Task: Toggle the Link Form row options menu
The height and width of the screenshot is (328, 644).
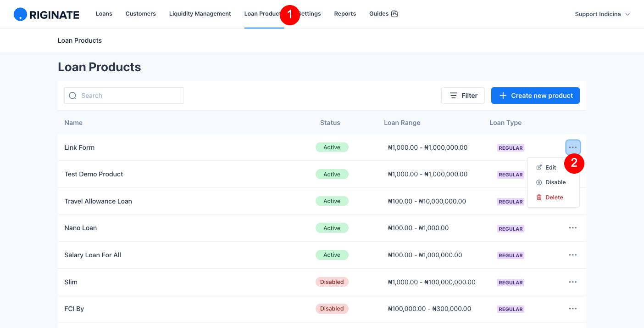Action: coord(573,147)
